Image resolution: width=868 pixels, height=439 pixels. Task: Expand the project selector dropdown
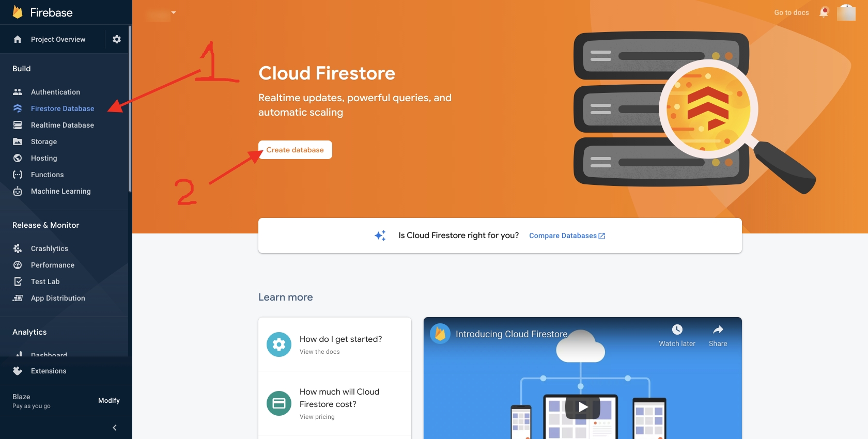tap(174, 13)
